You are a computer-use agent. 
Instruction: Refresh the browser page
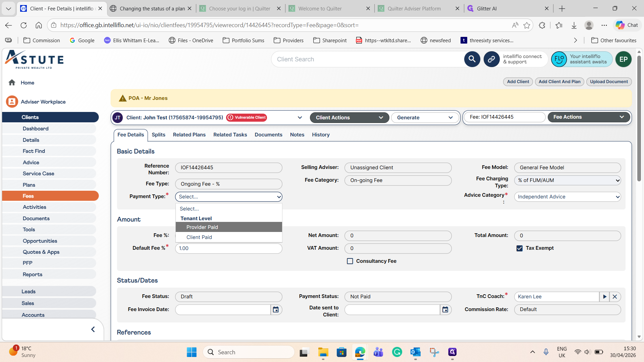(x=23, y=25)
